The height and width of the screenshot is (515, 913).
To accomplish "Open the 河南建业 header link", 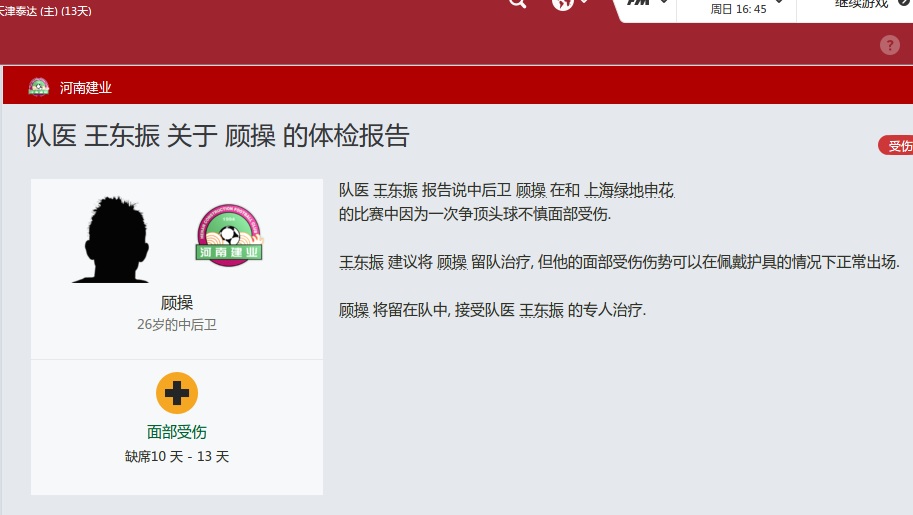I will [85, 88].
